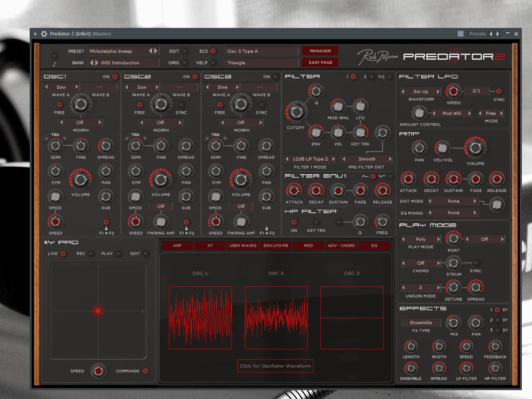Open DIST MODE None dropdown
Screen dimensions: 532x399
[453, 201]
